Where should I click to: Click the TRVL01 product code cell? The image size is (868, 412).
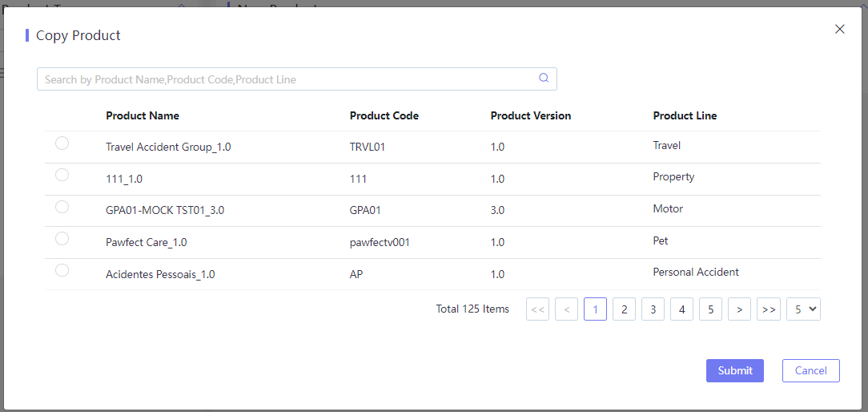(x=368, y=147)
